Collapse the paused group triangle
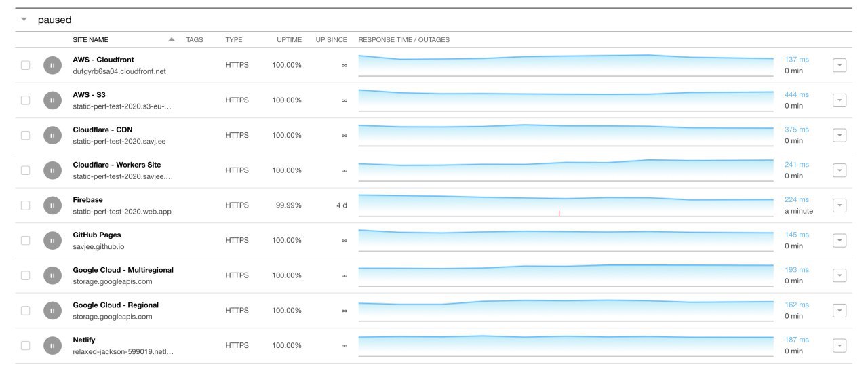 24,20
